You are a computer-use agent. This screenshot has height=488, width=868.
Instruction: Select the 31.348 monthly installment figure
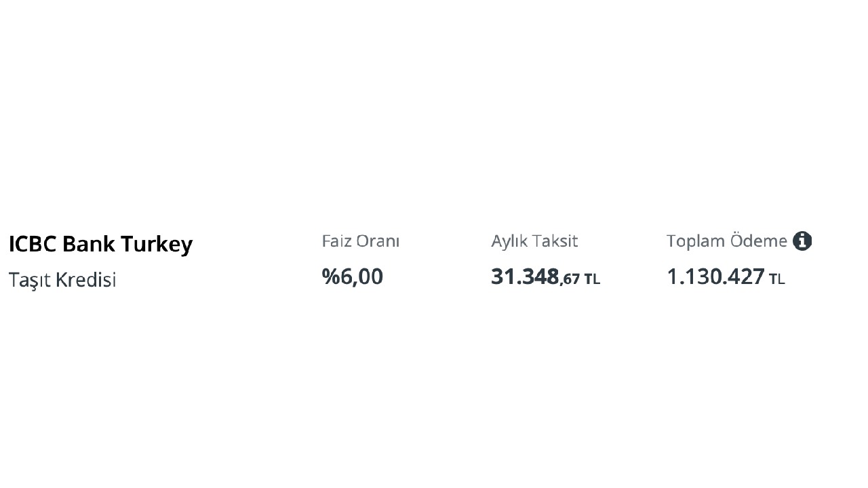524,277
